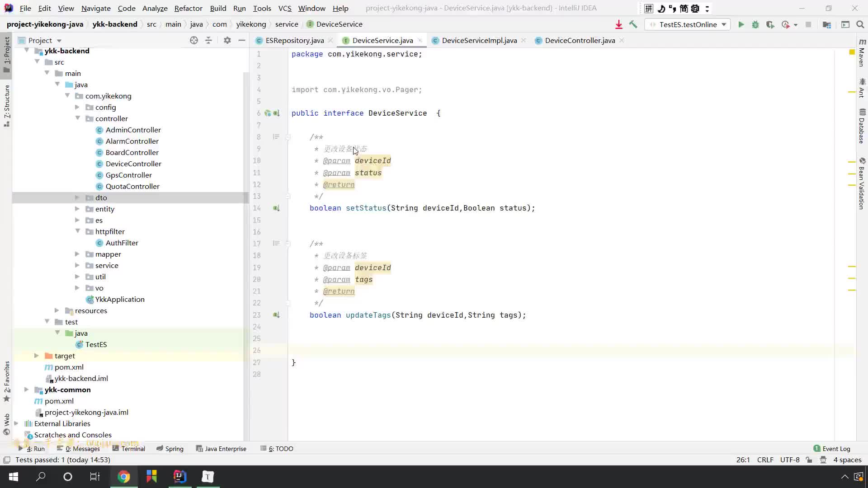
Task: Select DeviceController in project tree
Action: (x=133, y=164)
